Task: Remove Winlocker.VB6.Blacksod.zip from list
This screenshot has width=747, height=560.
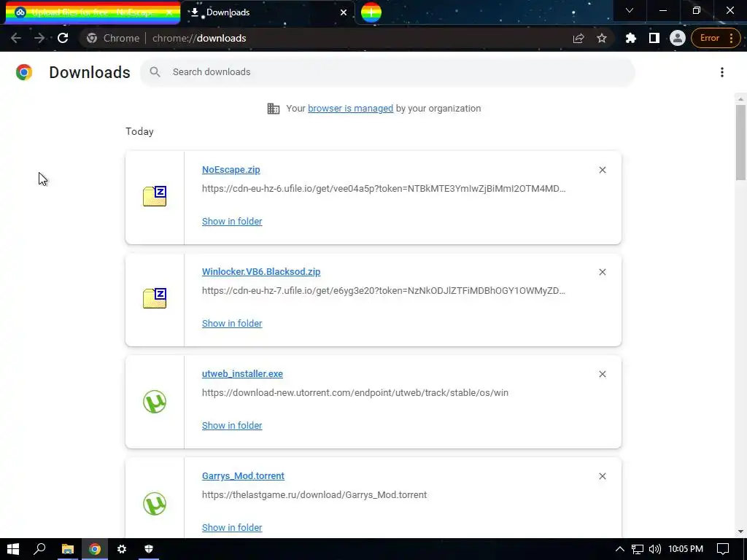Action: [602, 272]
